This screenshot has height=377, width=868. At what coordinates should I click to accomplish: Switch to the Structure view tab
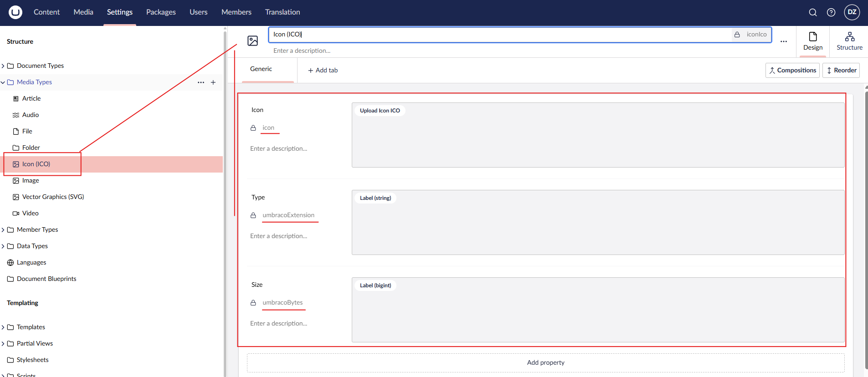[x=849, y=41]
